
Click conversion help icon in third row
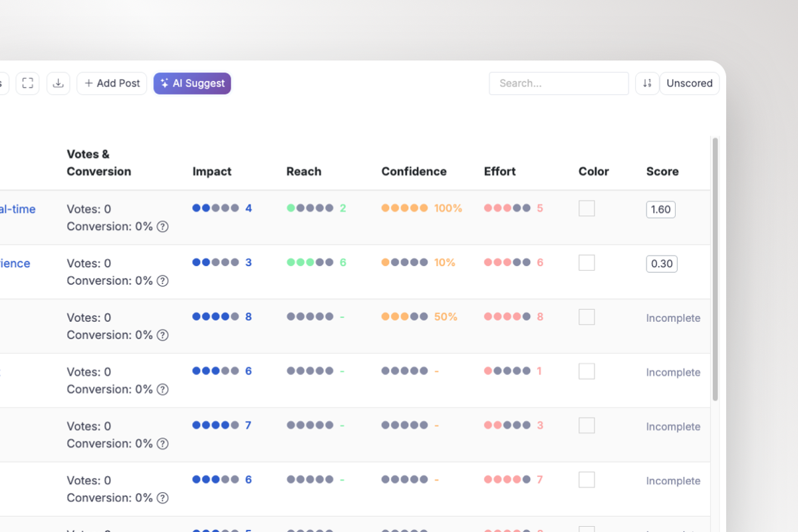pyautogui.click(x=162, y=335)
